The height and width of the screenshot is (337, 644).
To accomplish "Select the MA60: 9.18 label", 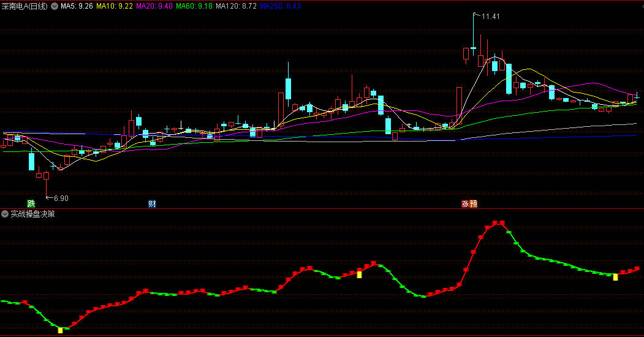I will tap(194, 6).
